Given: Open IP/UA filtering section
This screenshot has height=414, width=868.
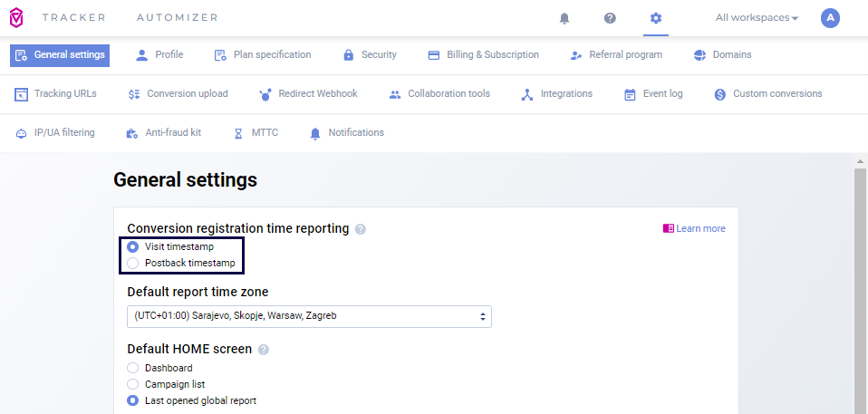Looking at the screenshot, I should click(54, 133).
